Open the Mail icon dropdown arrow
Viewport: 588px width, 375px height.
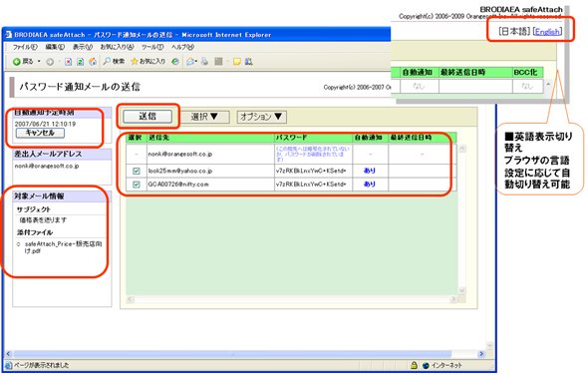pos(196,62)
